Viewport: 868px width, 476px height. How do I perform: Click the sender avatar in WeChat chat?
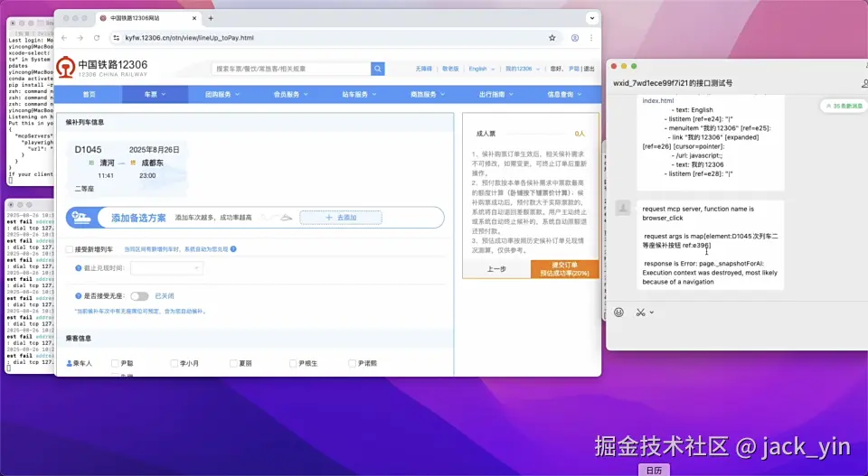[x=623, y=208]
